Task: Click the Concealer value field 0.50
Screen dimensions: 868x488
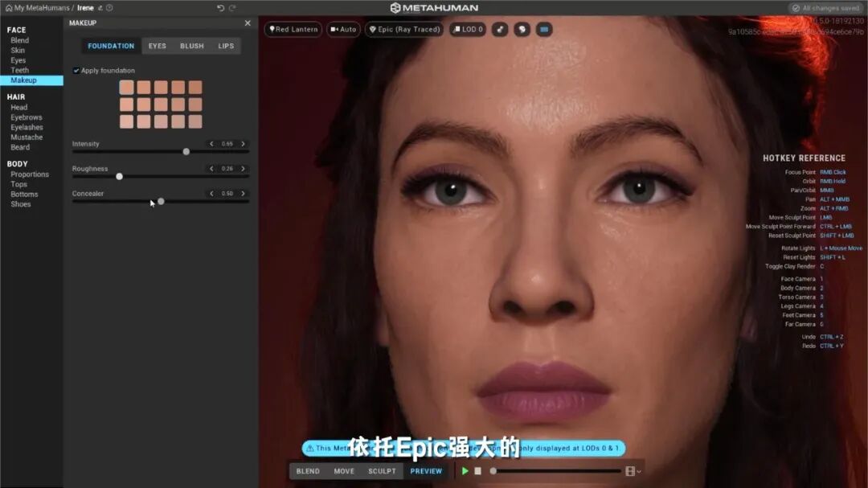Action: (227, 193)
